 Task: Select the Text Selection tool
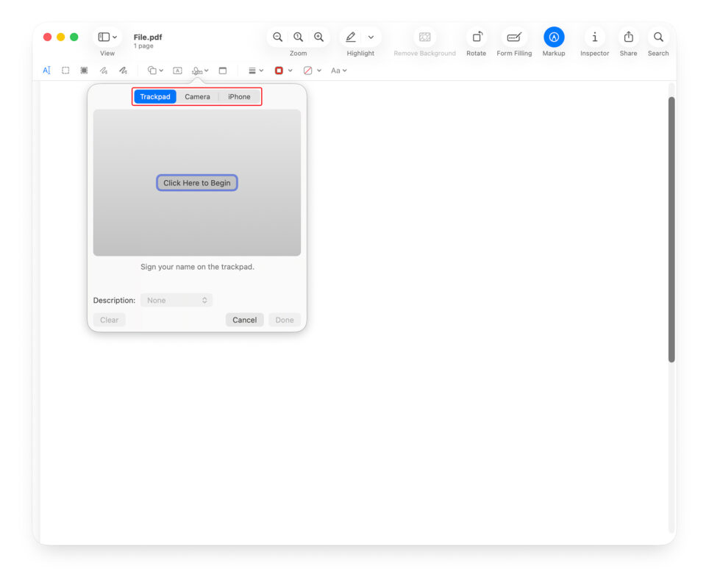[46, 71]
